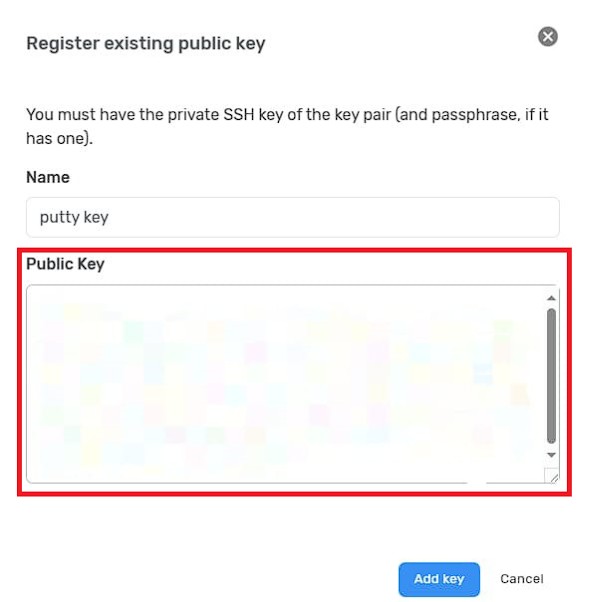Dismiss dialog using the circled X icon
Image resolution: width=602 pixels, height=602 pixels.
click(x=547, y=37)
